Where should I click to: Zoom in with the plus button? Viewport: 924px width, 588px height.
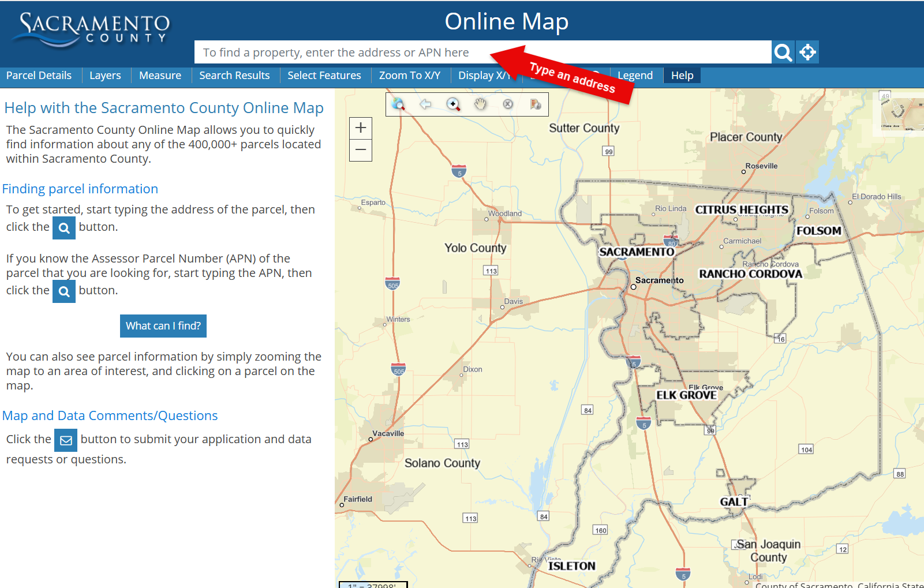361,128
